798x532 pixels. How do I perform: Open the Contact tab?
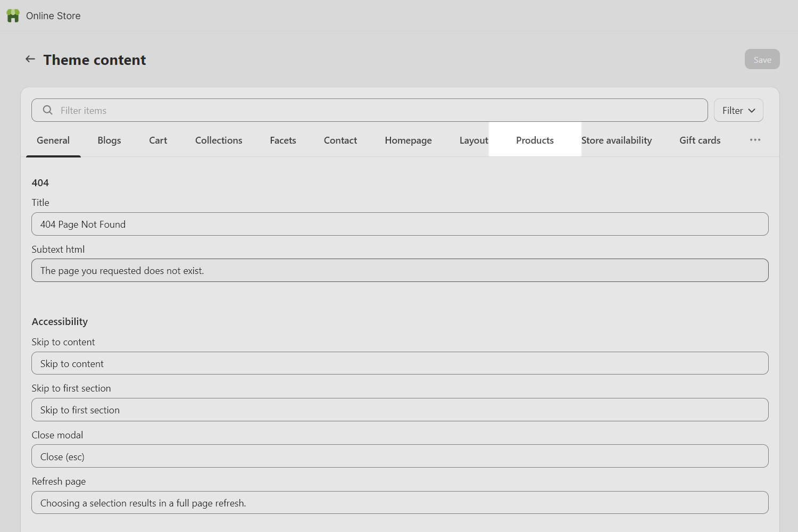coord(340,140)
